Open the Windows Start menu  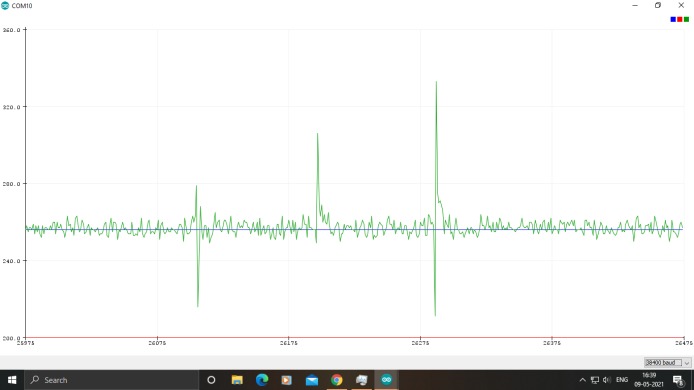click(x=12, y=380)
